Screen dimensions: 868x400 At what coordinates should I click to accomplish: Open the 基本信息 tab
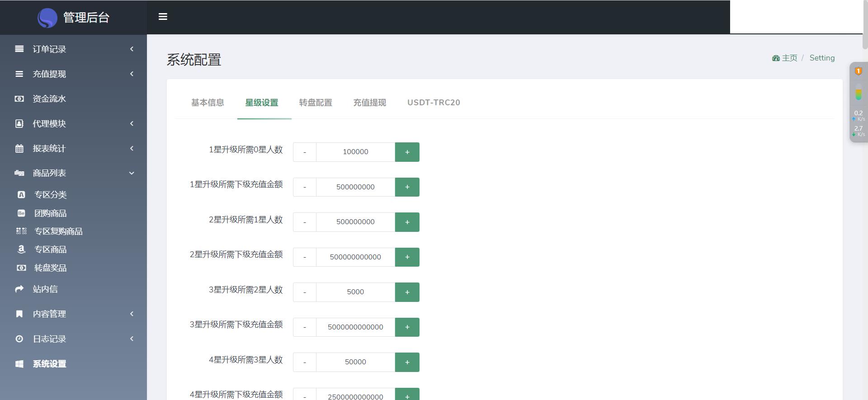coord(208,103)
